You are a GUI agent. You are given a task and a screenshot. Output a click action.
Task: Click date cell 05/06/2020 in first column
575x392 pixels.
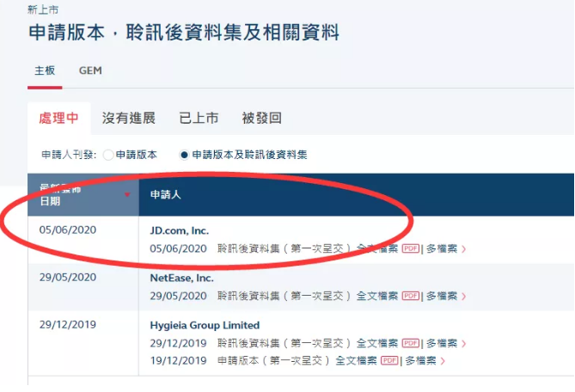(68, 230)
